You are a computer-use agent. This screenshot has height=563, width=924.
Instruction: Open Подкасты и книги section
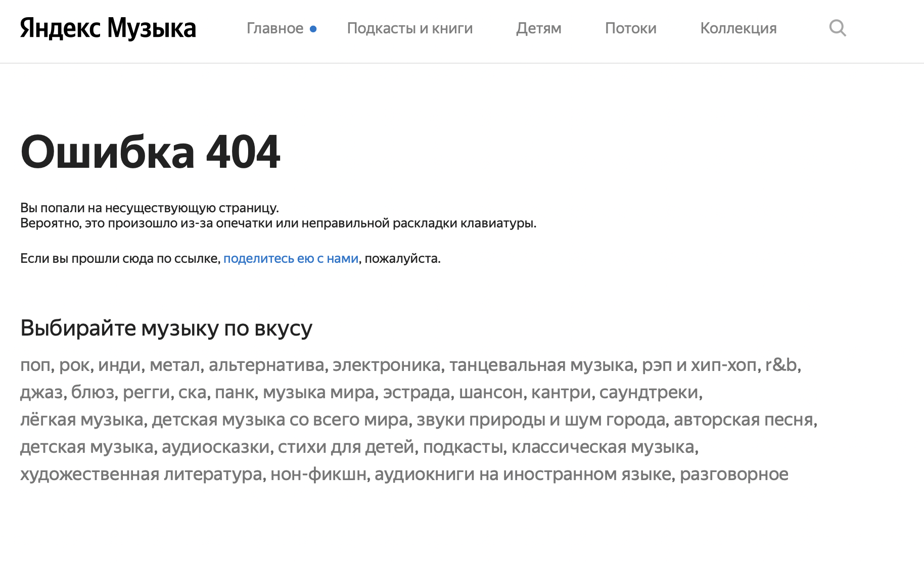[x=409, y=28]
